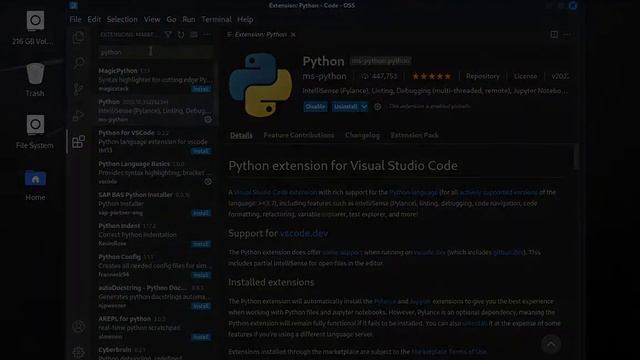The width and height of the screenshot is (640, 360).
Task: Open the Home folder desktop icon
Action: (x=35, y=185)
